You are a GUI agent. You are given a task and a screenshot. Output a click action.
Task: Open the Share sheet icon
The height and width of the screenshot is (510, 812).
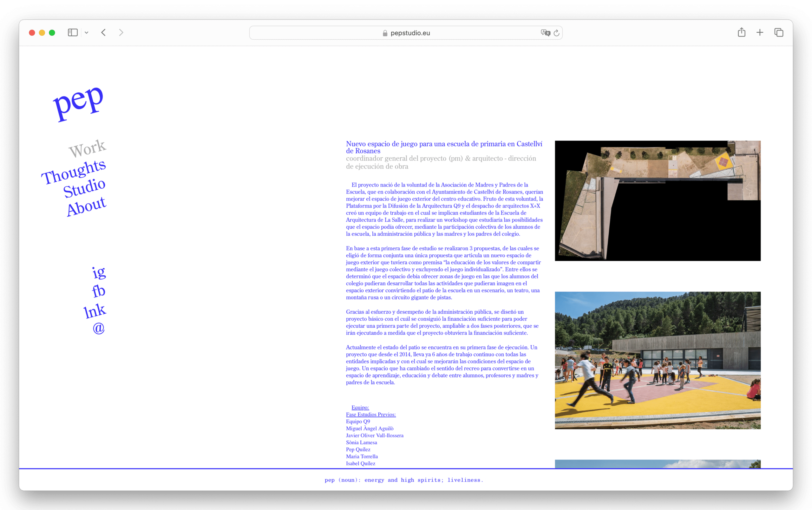741,33
